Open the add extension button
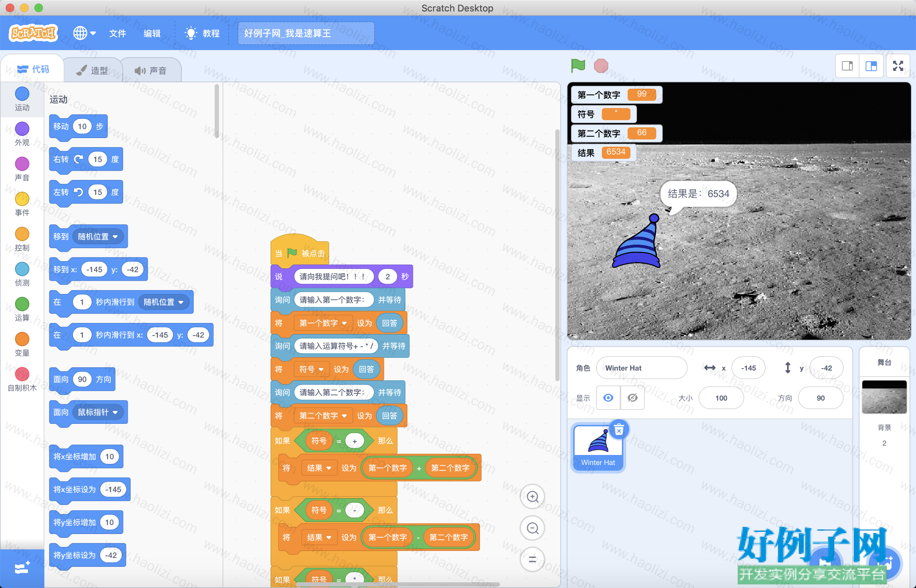This screenshot has height=588, width=916. pos(22,568)
